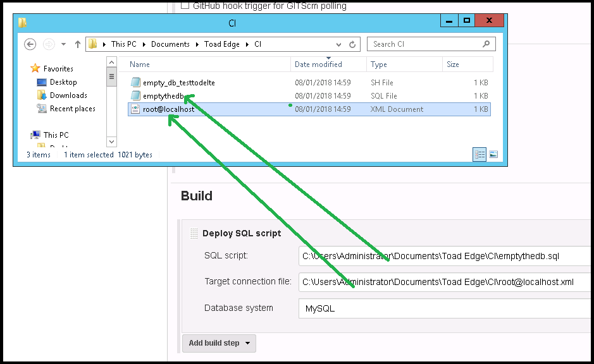Click the empty_db_testtodelte file icon
This screenshot has height=364, width=594.
[x=135, y=82]
